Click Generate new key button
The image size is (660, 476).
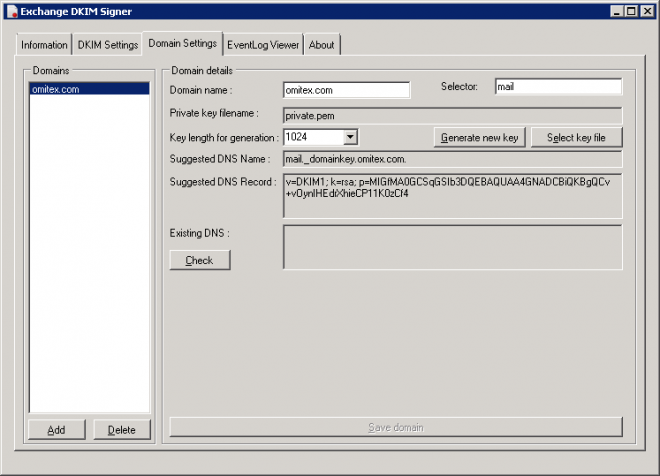pyautogui.click(x=479, y=138)
